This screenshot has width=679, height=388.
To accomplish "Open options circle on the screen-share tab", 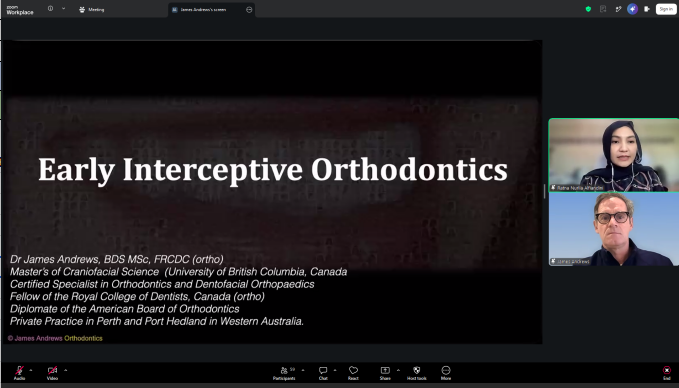I will pos(249,10).
